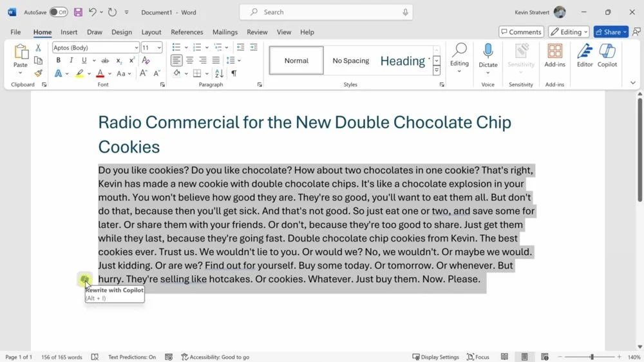
Task: Start Dictate with the microphone icon
Action: (x=488, y=52)
